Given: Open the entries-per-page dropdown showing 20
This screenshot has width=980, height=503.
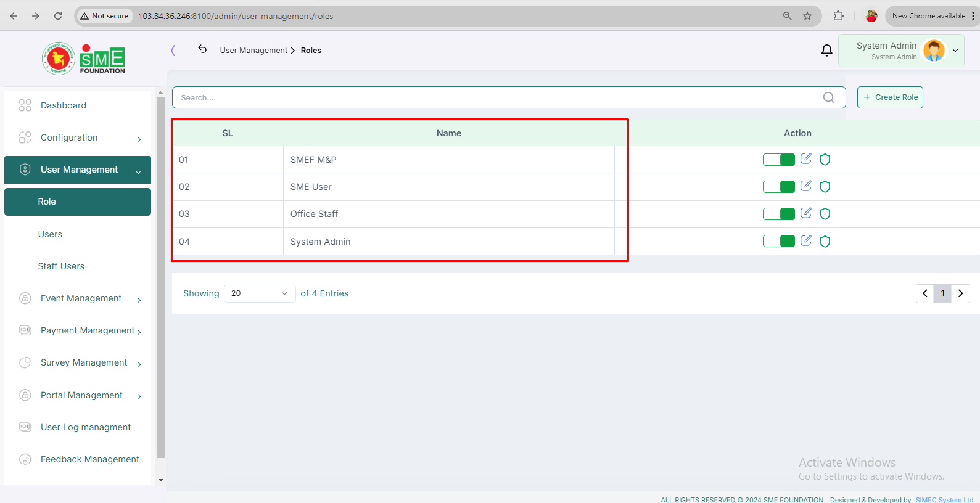Looking at the screenshot, I should [x=260, y=293].
